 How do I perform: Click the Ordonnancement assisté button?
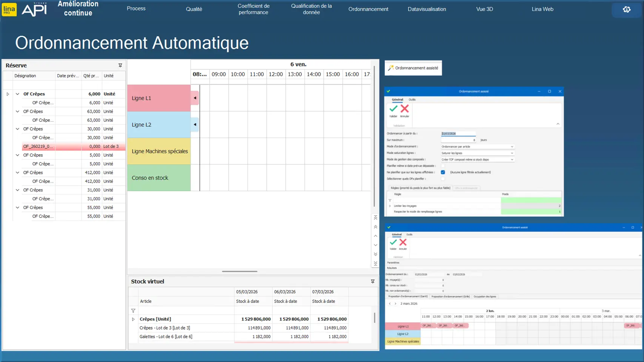413,68
